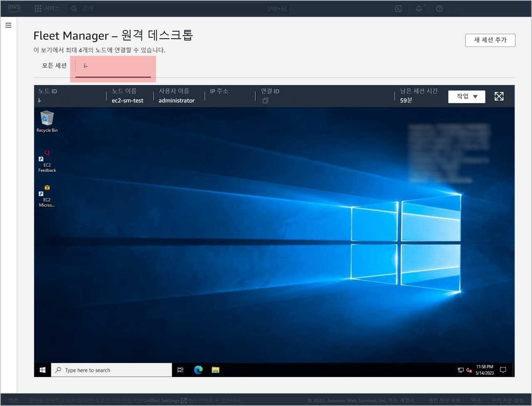
Task: Open the AWS side navigation hamburger menu
Action: pyautogui.click(x=8, y=25)
